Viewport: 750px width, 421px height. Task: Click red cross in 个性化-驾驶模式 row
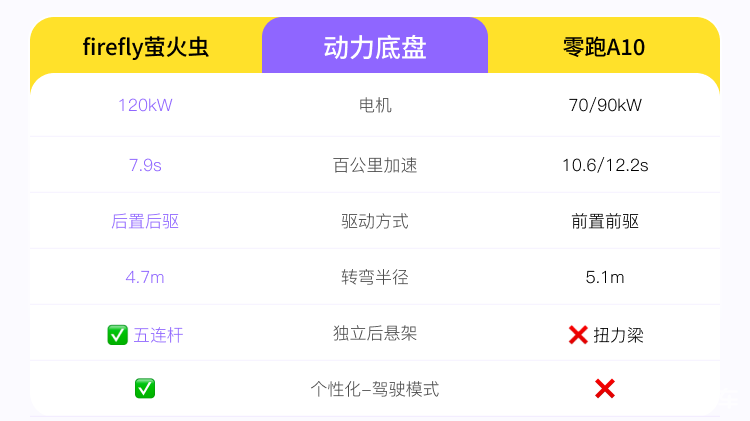pyautogui.click(x=604, y=389)
